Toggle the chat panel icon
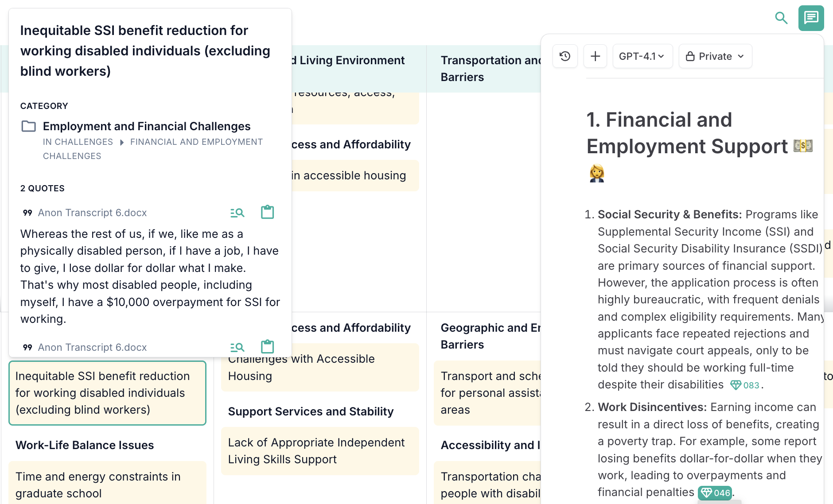Viewport: 833px width, 504px height. 811,18
